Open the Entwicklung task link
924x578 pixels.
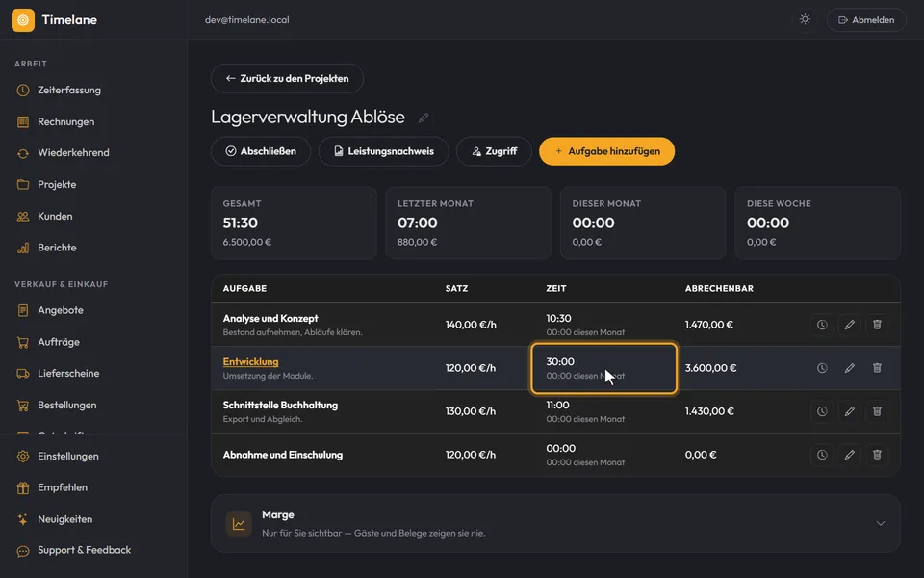pos(250,361)
